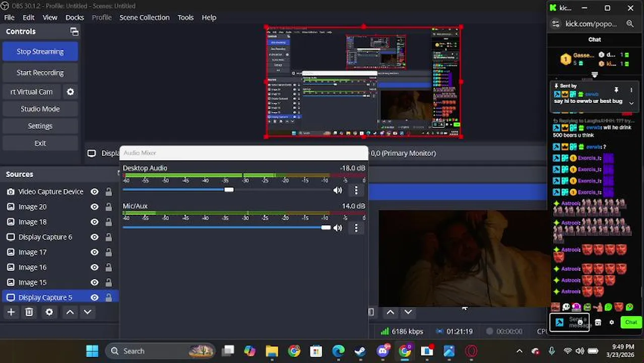Open Kick chat settings gear
Viewport: 644px width, 363px height.
pos(612,322)
